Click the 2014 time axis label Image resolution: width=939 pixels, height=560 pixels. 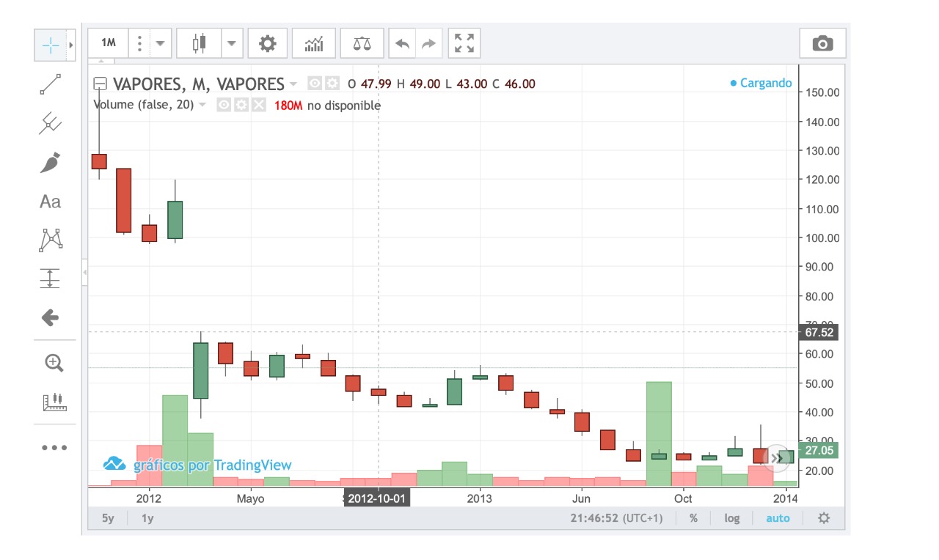tap(786, 498)
